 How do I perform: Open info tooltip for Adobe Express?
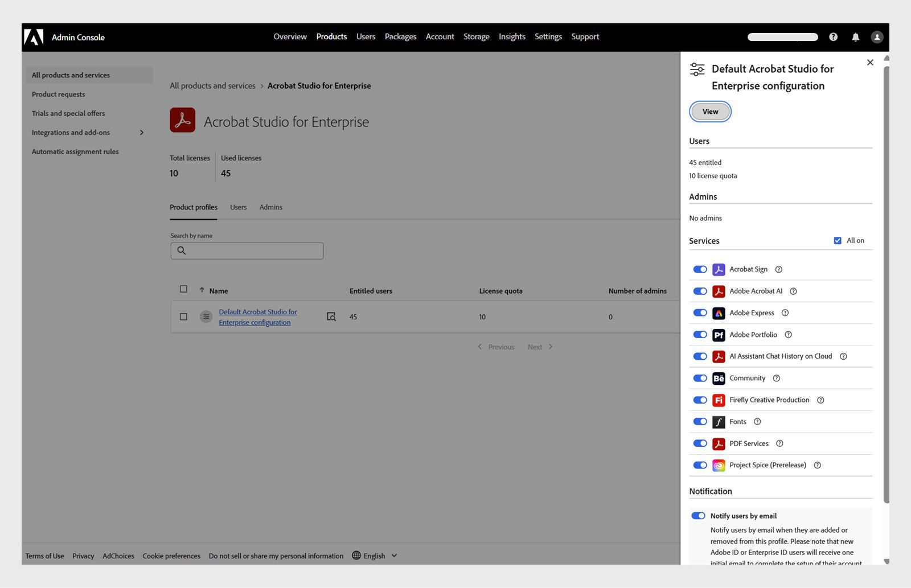pyautogui.click(x=785, y=313)
